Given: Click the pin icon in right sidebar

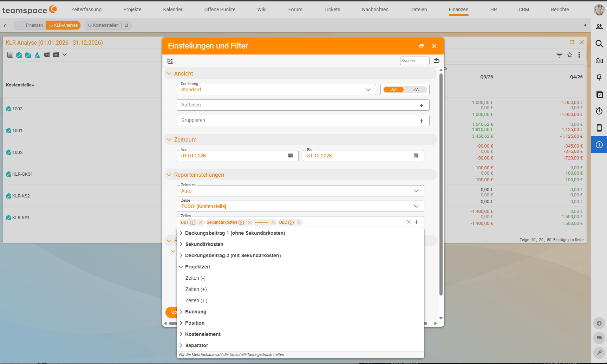Looking at the screenshot, I should coord(599,77).
